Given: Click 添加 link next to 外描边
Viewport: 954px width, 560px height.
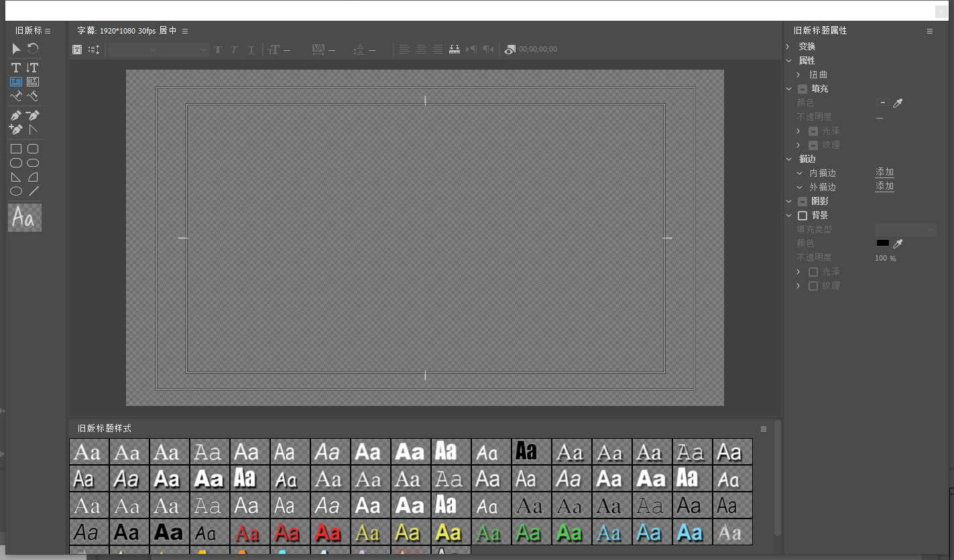Looking at the screenshot, I should coord(884,186).
